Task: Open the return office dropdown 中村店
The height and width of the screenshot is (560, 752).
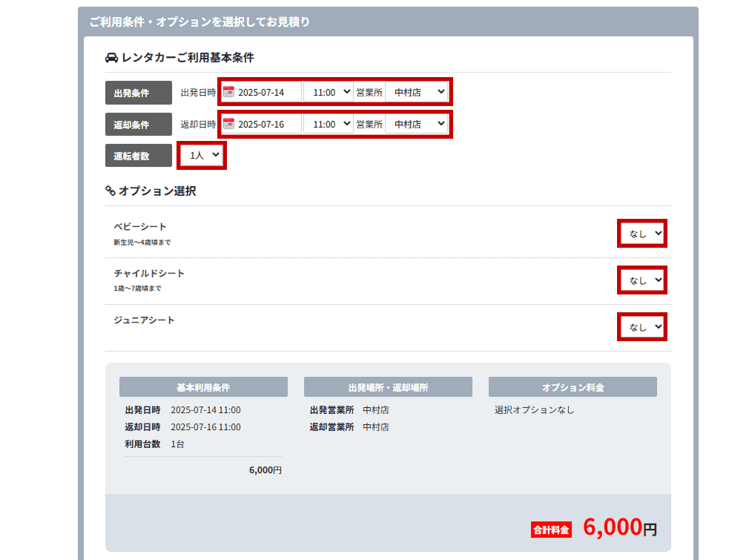Action: pos(417,125)
